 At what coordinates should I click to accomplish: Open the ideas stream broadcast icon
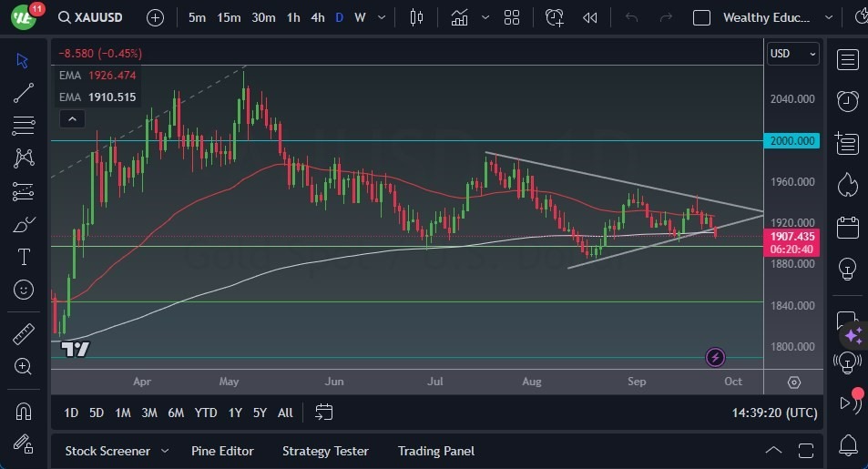tap(848, 363)
